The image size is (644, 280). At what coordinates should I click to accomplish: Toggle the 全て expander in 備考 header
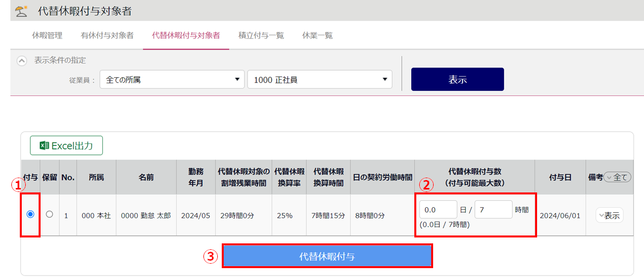click(x=618, y=177)
